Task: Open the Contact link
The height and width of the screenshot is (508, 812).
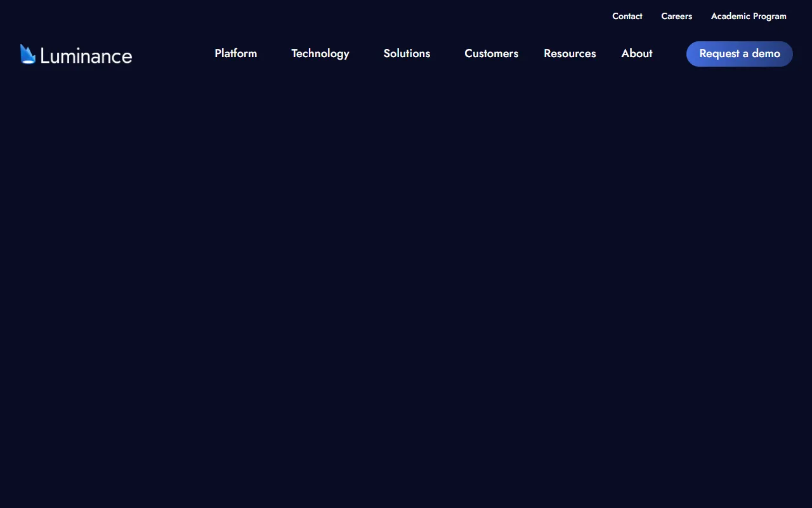Action: 627,16
